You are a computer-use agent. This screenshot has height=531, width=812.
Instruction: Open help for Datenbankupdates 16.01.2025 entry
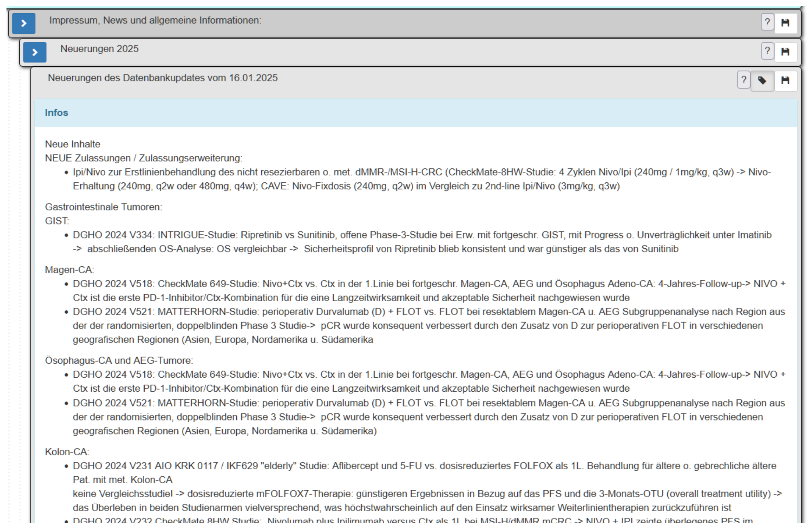pos(743,80)
